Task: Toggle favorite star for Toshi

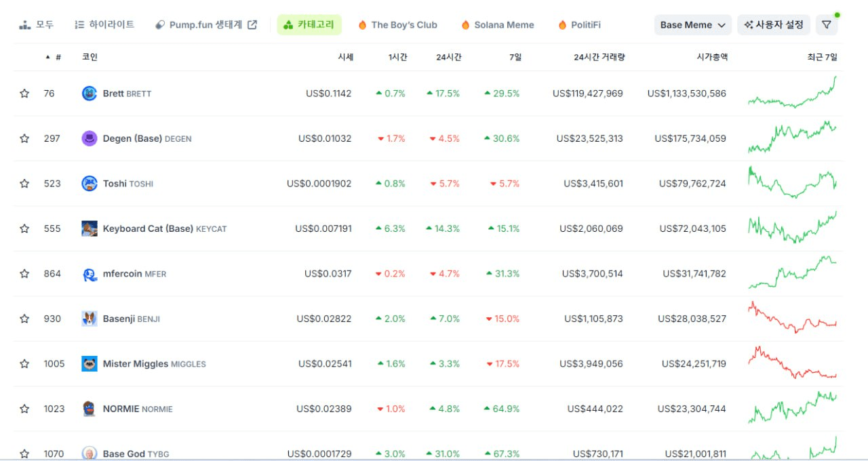Action: coord(24,184)
